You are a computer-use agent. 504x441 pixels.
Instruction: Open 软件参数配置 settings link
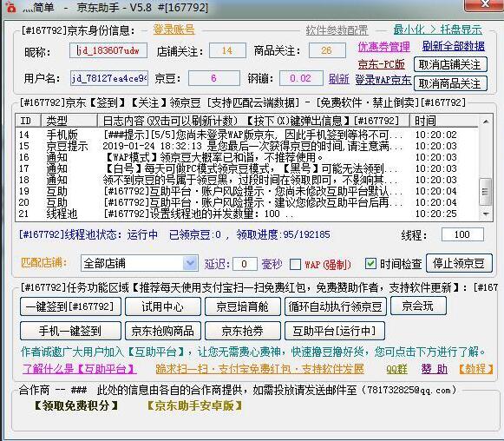click(x=337, y=30)
